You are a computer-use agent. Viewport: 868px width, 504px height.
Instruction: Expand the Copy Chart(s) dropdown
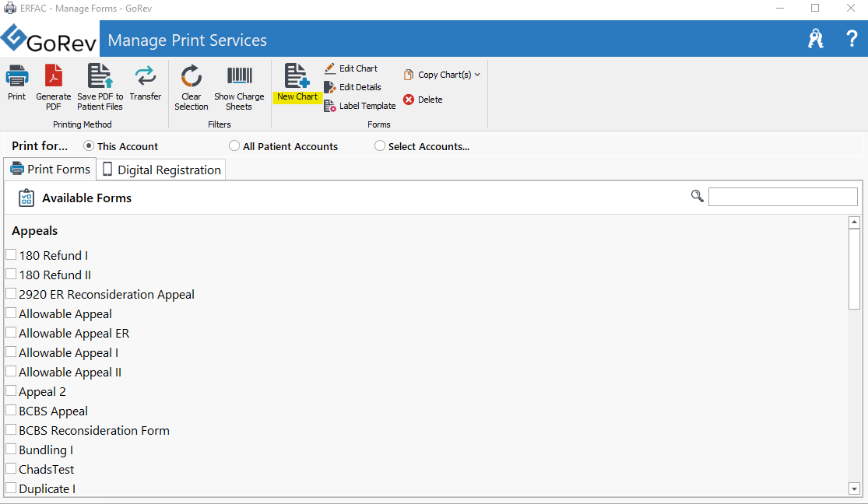tap(477, 75)
